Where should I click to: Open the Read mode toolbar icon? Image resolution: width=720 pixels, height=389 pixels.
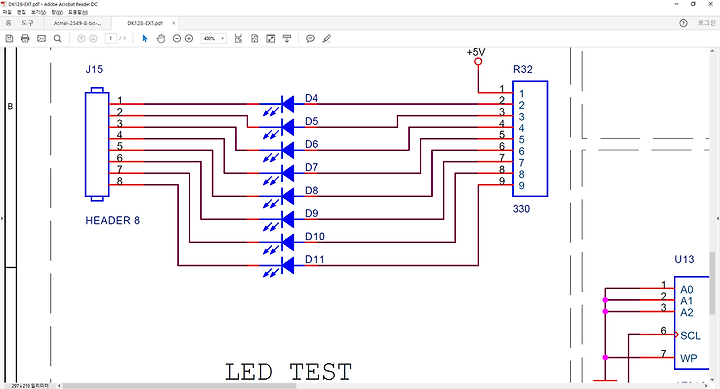tap(287, 39)
